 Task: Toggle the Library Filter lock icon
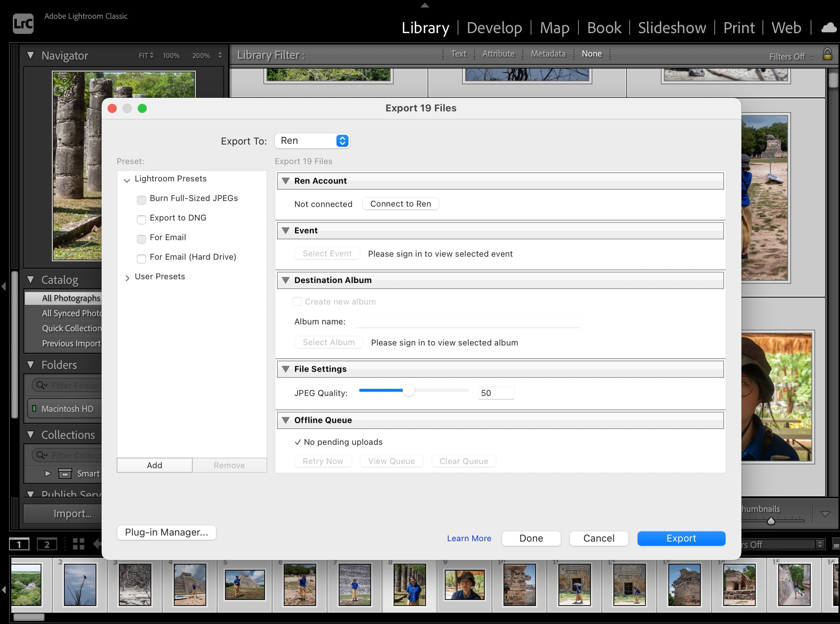pyautogui.click(x=827, y=55)
